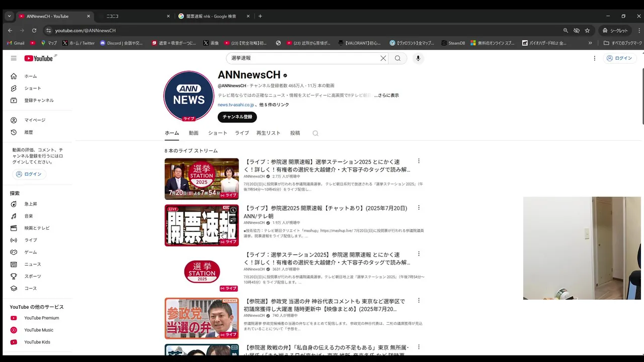Switch to 開票速報 nhk Google search tab
This screenshot has height=362, width=644.
click(x=214, y=16)
